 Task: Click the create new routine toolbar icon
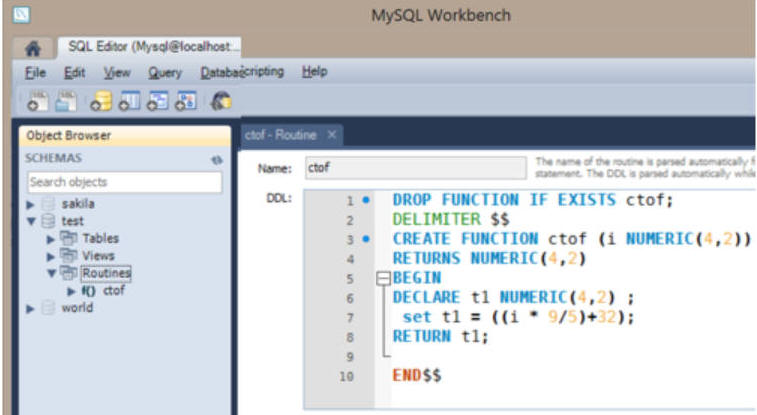pos(185,101)
